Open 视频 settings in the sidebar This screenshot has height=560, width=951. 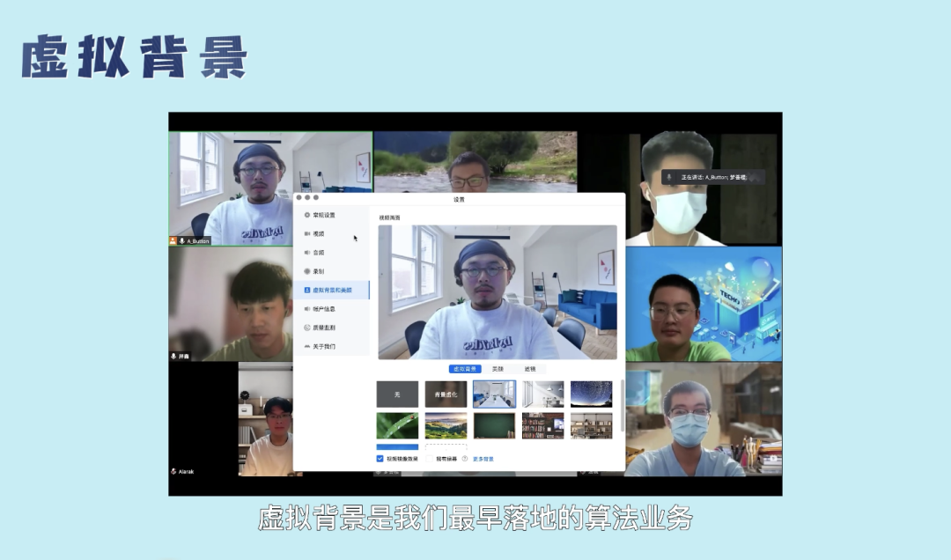pyautogui.click(x=331, y=233)
